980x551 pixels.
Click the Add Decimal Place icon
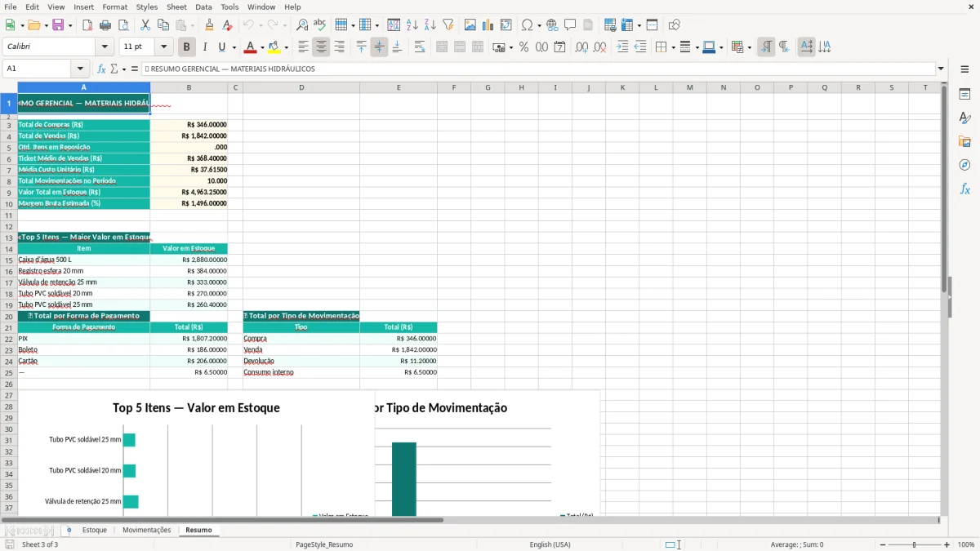tap(581, 47)
